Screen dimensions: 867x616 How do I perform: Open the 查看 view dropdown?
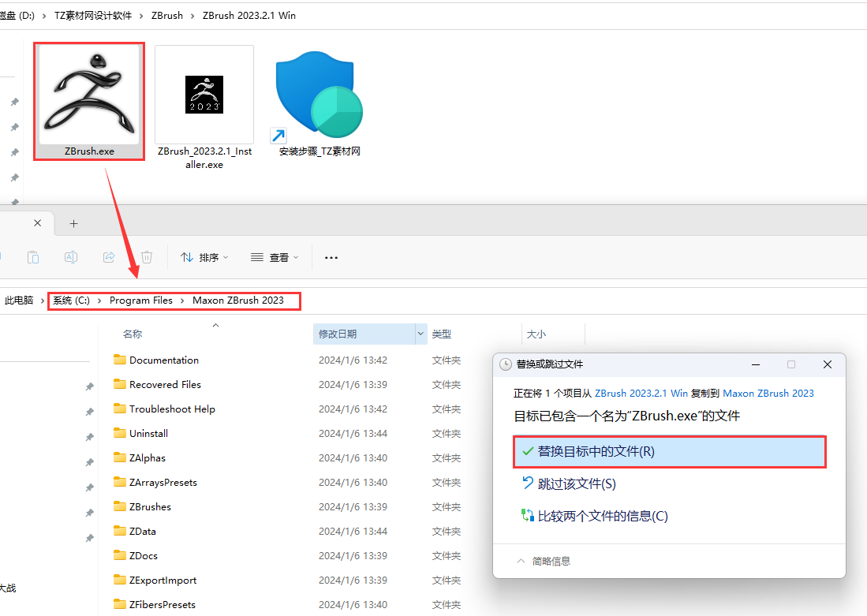275,258
